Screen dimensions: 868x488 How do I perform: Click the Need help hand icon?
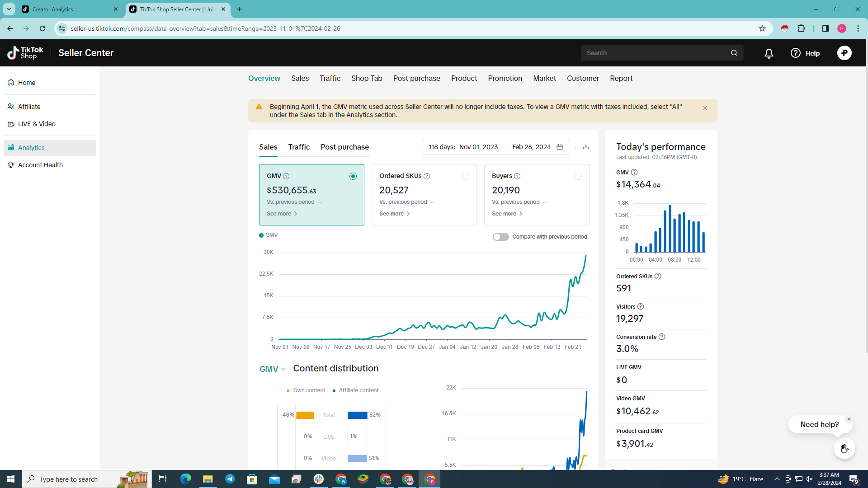pyautogui.click(x=844, y=448)
